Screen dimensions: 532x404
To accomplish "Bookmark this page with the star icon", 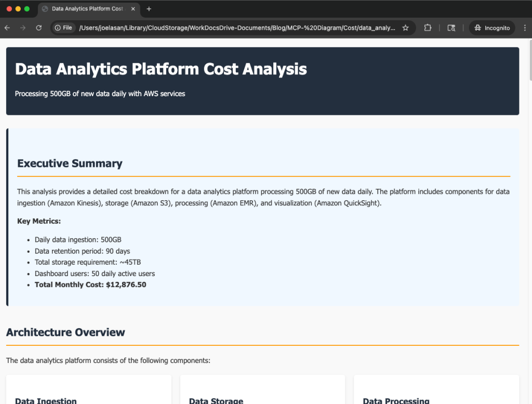I will point(406,28).
